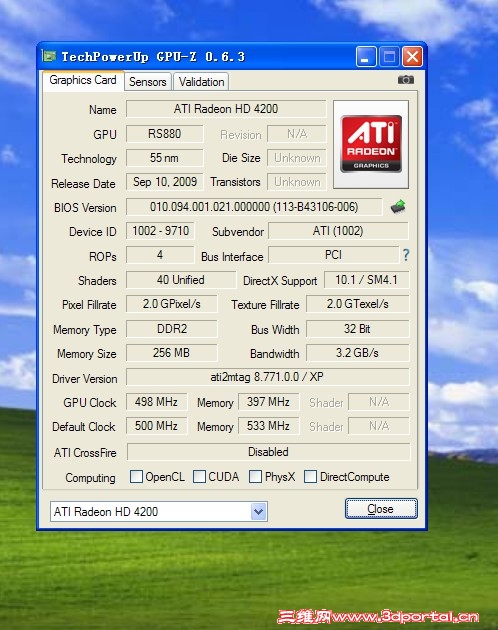Open the Validation tab
Screen dimensions: 498x630
tap(201, 82)
